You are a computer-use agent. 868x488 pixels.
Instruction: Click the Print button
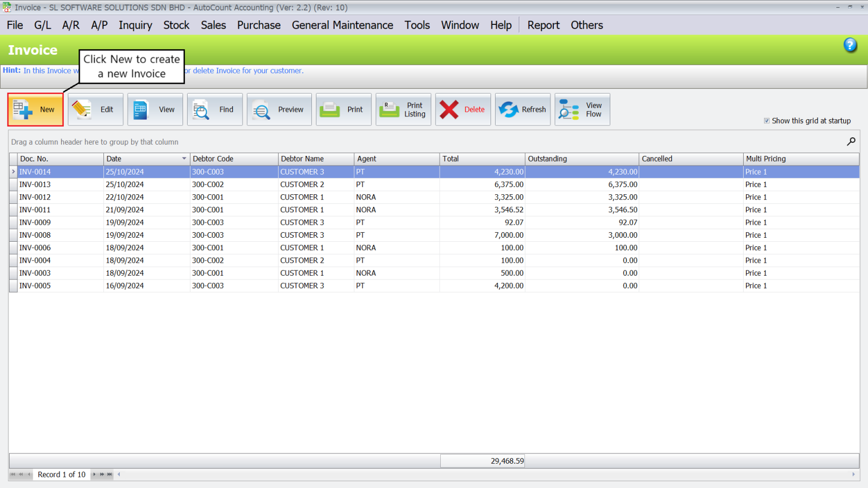tap(344, 109)
